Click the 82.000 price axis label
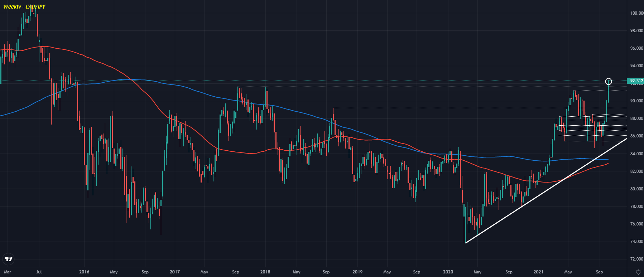The height and width of the screenshot is (277, 644). 637,171
